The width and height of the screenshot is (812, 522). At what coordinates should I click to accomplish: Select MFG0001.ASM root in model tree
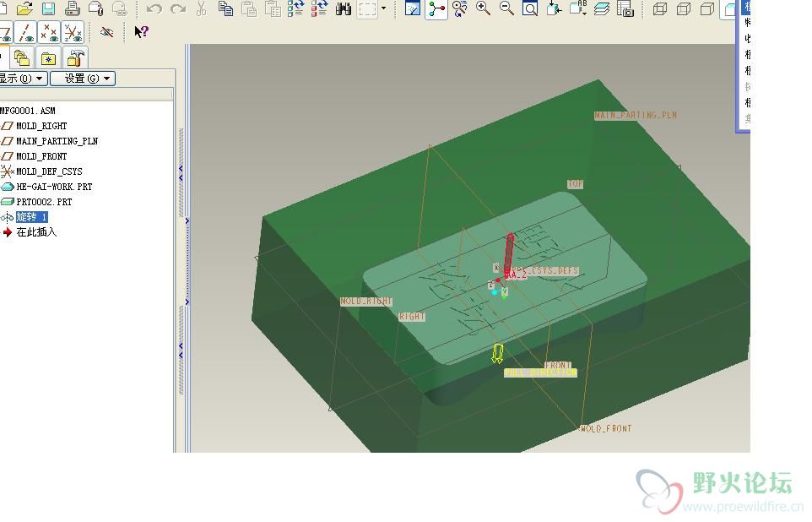(x=28, y=111)
